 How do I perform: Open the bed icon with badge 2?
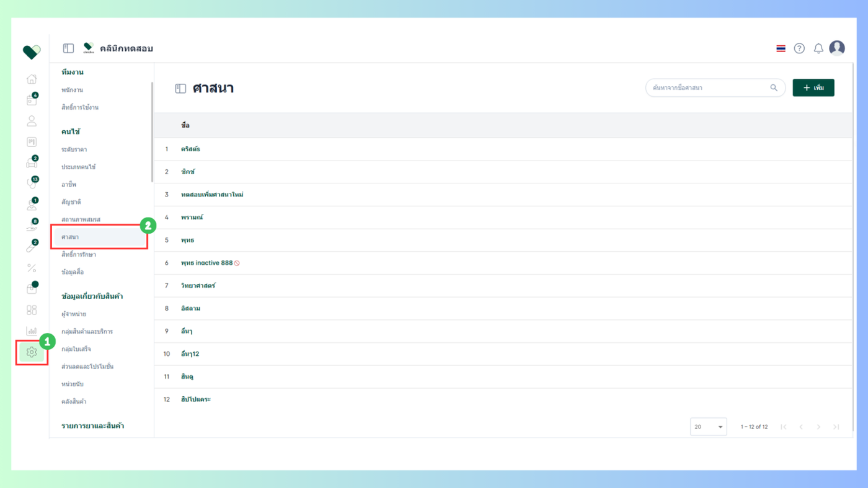[32, 163]
